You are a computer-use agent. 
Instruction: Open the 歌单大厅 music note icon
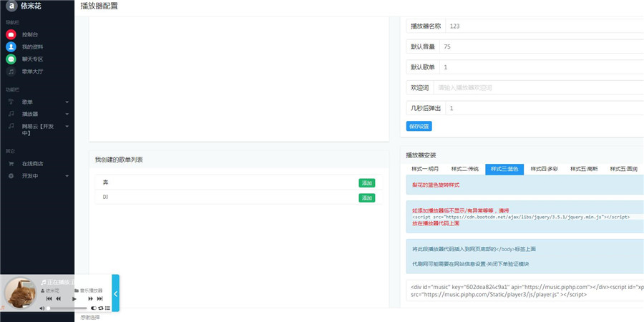[x=11, y=72]
